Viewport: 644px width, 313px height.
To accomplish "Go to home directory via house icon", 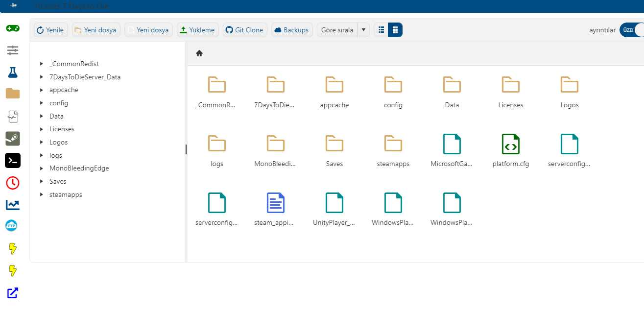I will coord(199,53).
